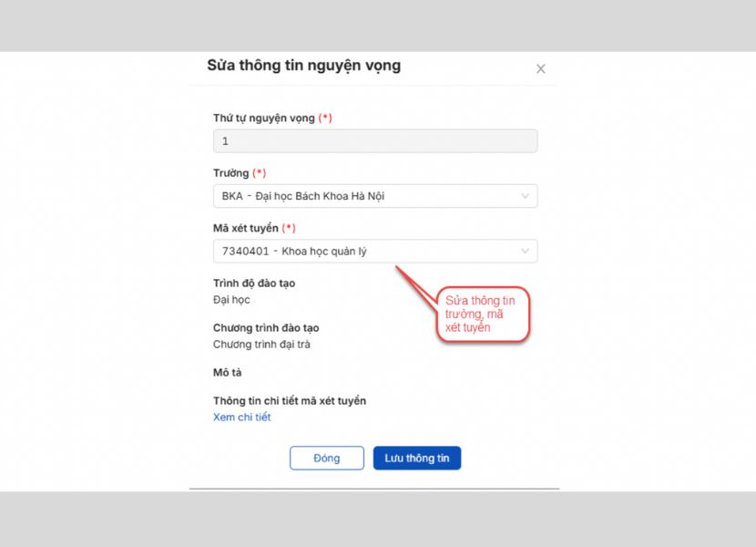Click the Trình độ đào tạo heading
This screenshot has height=547, width=756.
[x=254, y=284]
